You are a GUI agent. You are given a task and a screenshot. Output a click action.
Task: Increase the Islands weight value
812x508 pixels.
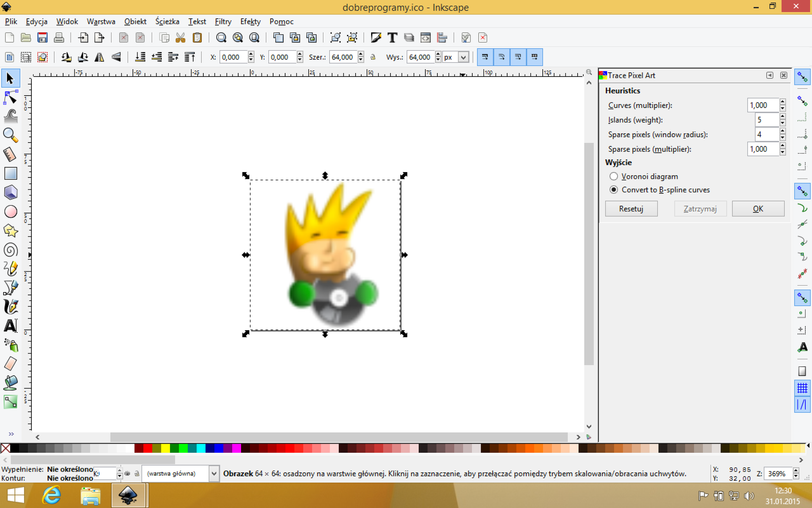click(x=783, y=116)
